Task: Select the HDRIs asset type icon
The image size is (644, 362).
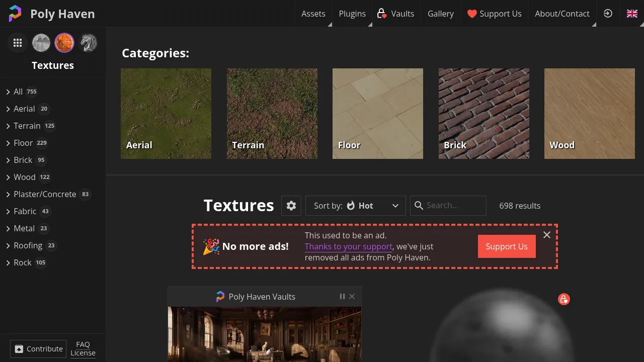Action: click(41, 43)
